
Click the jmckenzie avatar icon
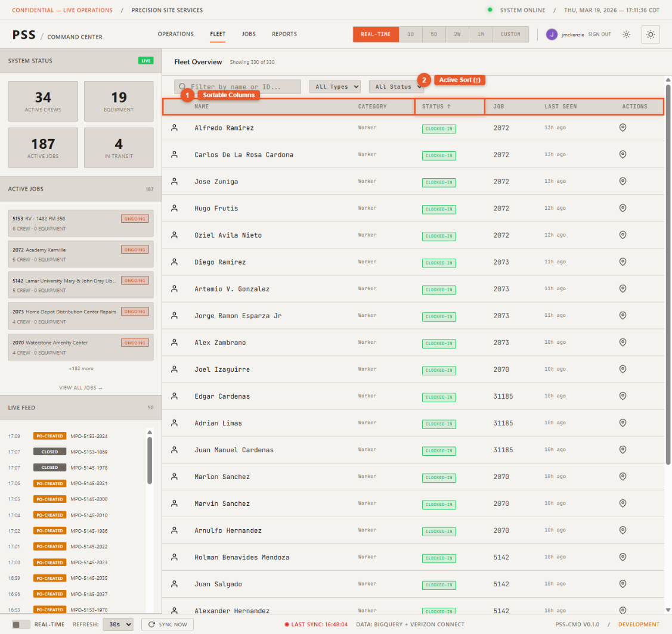click(552, 34)
